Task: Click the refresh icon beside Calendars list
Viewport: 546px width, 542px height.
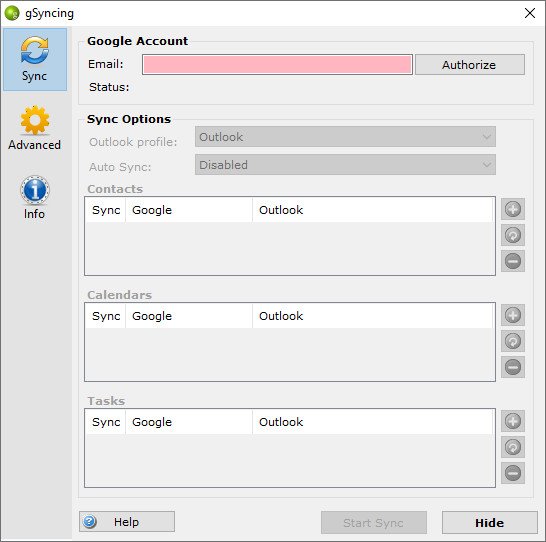Action: tap(513, 341)
